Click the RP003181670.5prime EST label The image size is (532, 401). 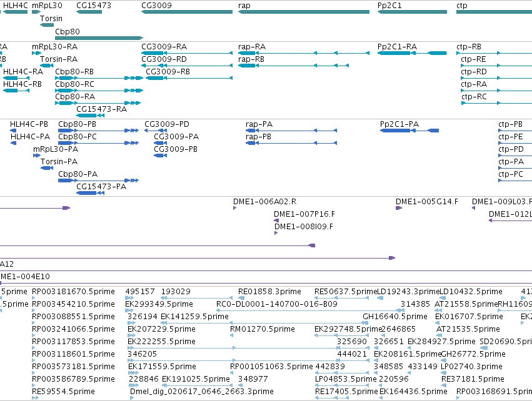73,292
